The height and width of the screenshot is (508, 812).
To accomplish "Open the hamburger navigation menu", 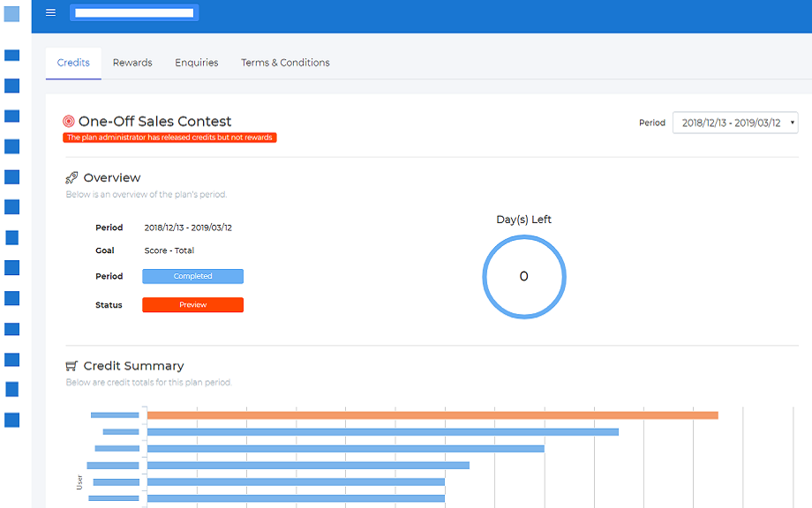I will (50, 12).
